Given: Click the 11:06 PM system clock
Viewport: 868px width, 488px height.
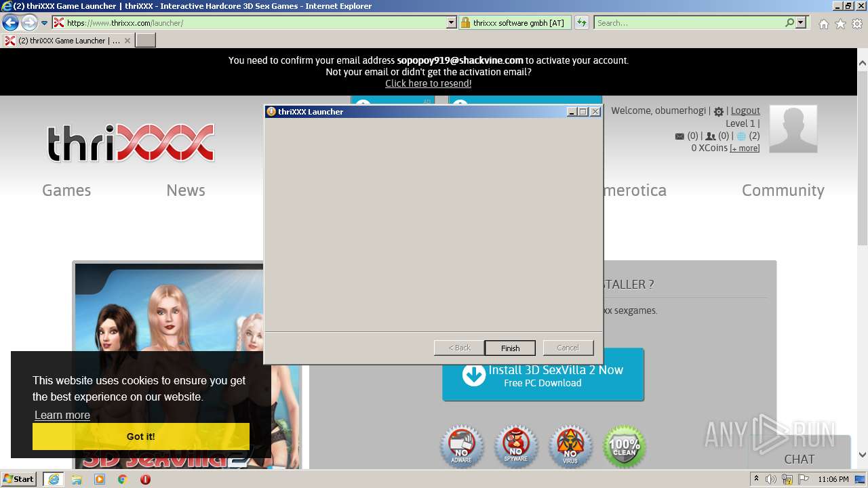Looking at the screenshot, I should [x=833, y=479].
